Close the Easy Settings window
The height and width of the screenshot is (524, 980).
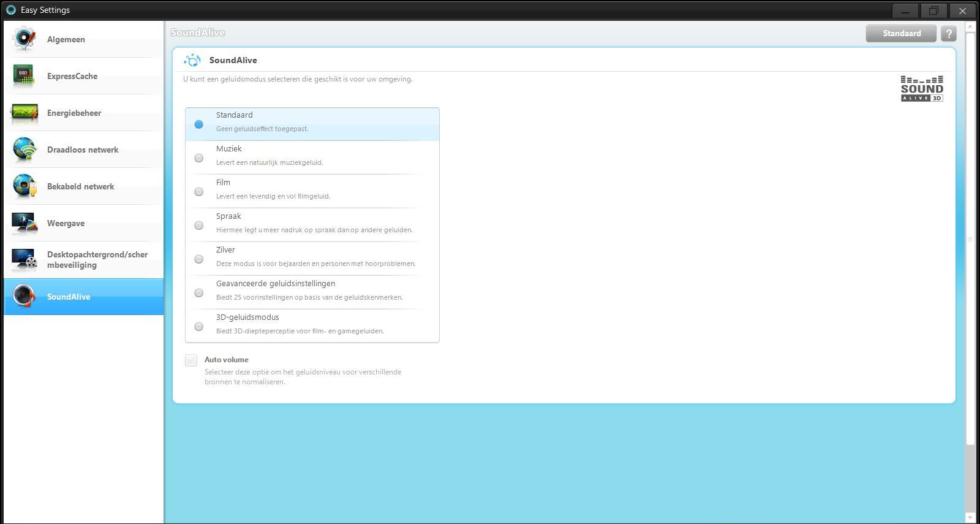(962, 10)
